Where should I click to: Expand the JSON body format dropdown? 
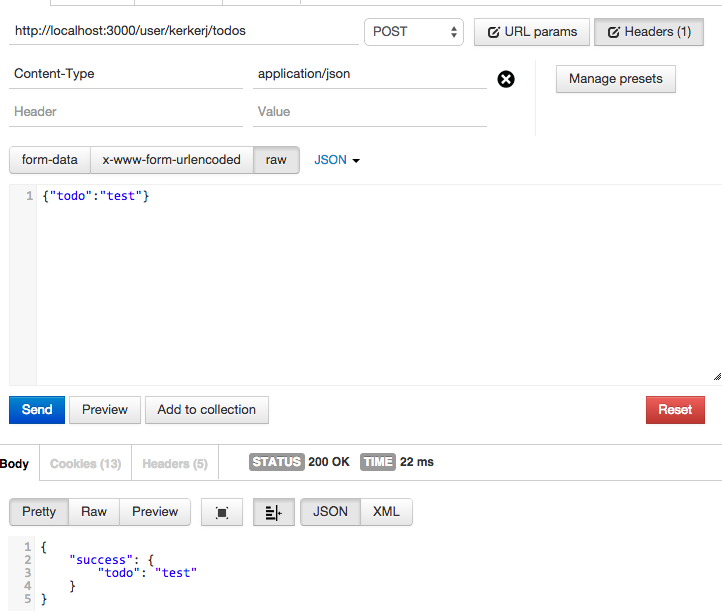pyautogui.click(x=337, y=160)
